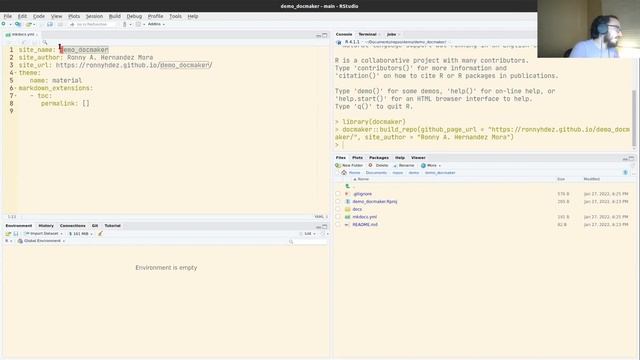
Task: Open the Session menu
Action: click(x=94, y=16)
